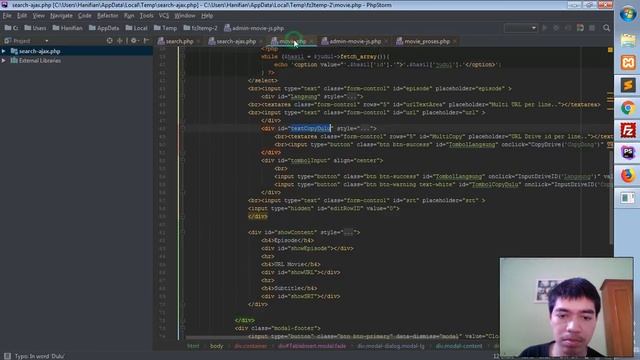This screenshot has height=360, width=640.
Task: Expand search-ajax.php project tree node
Action: [4, 51]
